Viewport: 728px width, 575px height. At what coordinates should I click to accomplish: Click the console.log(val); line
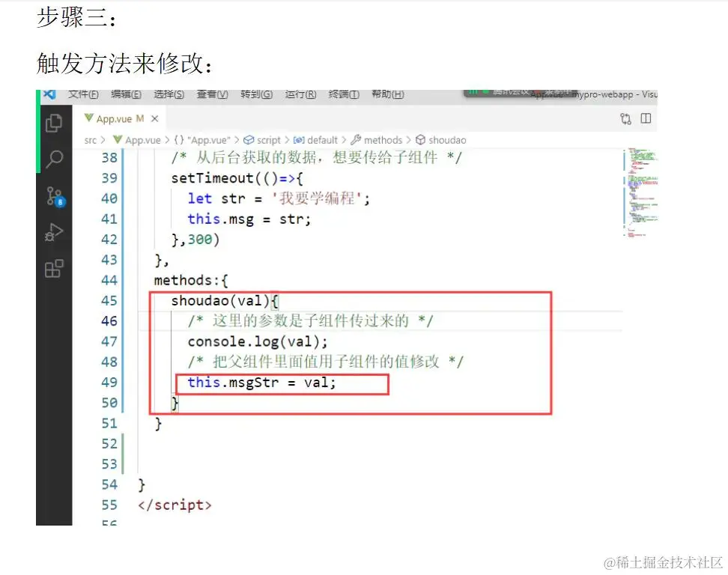pos(258,341)
